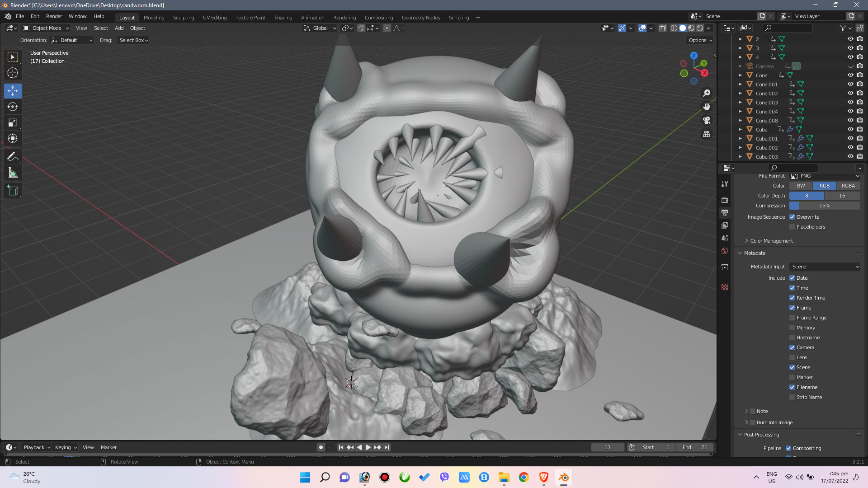Open the Add menu in viewport header
868x488 pixels.
(x=119, y=28)
